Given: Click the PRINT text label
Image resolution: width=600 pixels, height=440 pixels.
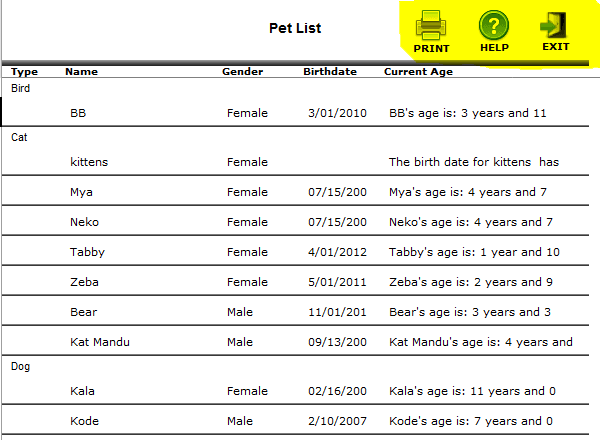Looking at the screenshot, I should 431,48.
